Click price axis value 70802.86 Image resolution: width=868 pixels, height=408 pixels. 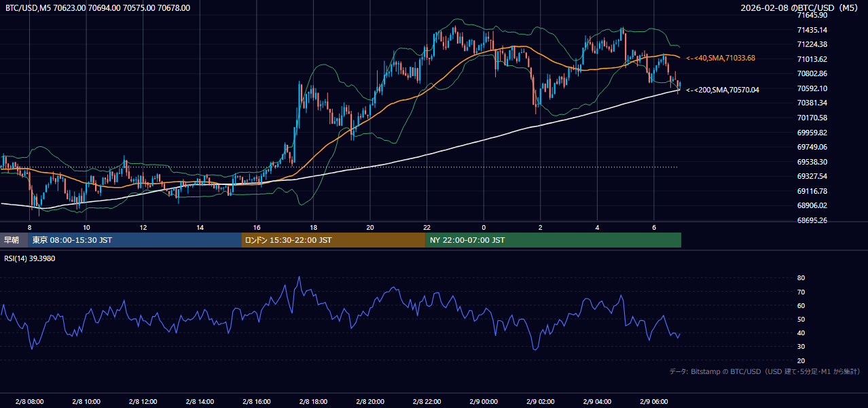click(812, 73)
